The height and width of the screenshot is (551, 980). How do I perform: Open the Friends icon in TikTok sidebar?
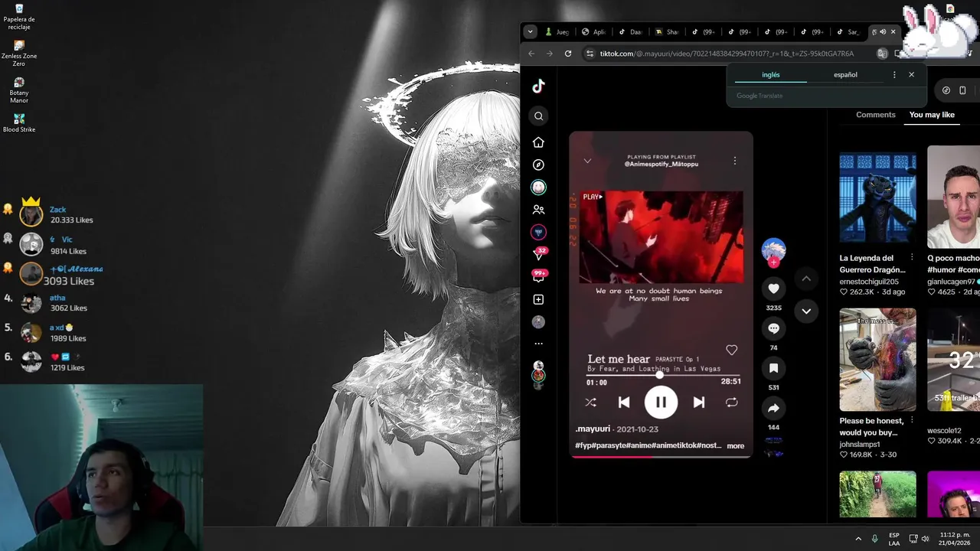click(539, 210)
